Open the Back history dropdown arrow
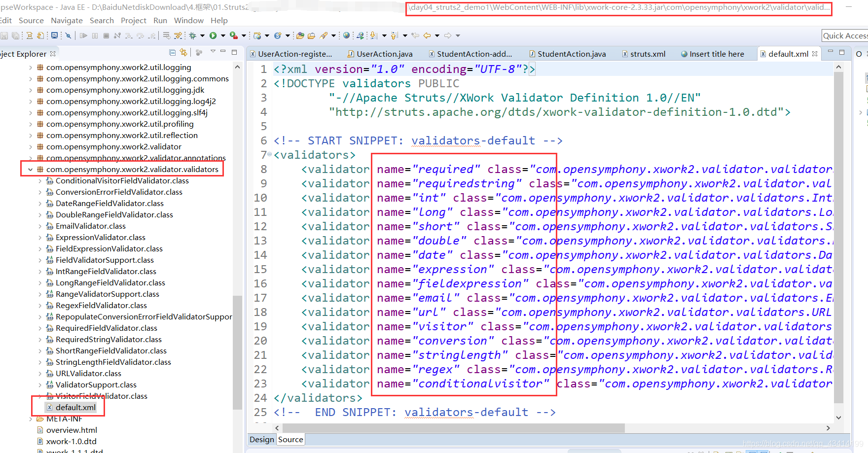 click(437, 35)
